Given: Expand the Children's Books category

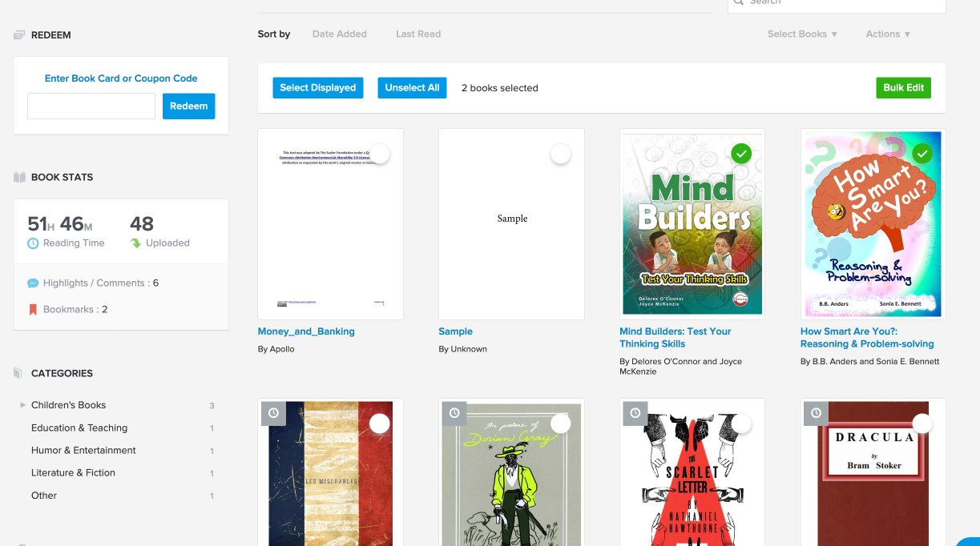Looking at the screenshot, I should (23, 405).
